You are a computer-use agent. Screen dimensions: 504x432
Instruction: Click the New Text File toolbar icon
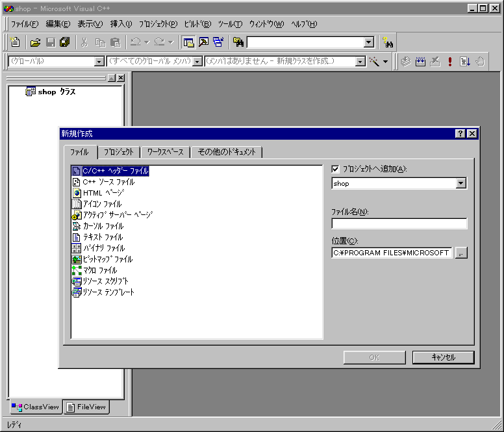[15, 42]
